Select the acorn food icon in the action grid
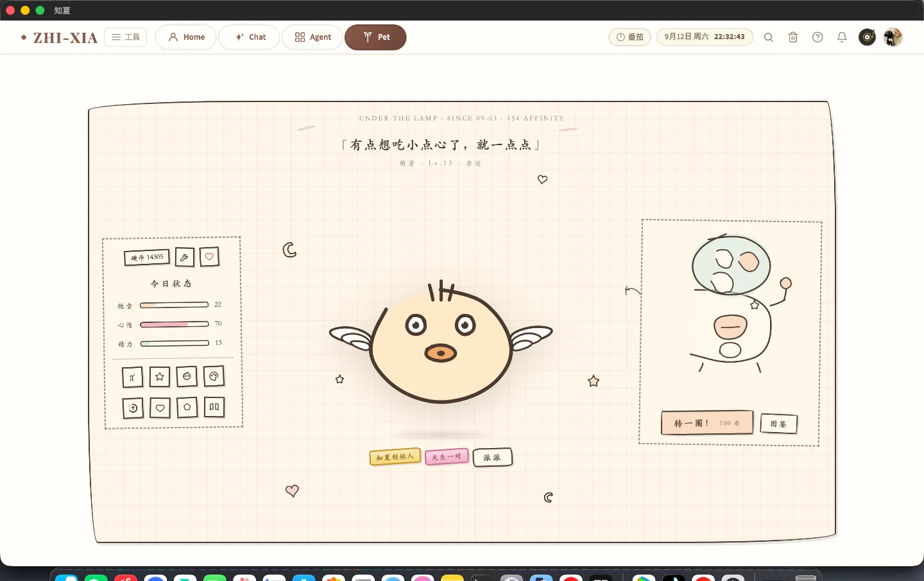Viewport: 924px width, 581px height. click(187, 376)
